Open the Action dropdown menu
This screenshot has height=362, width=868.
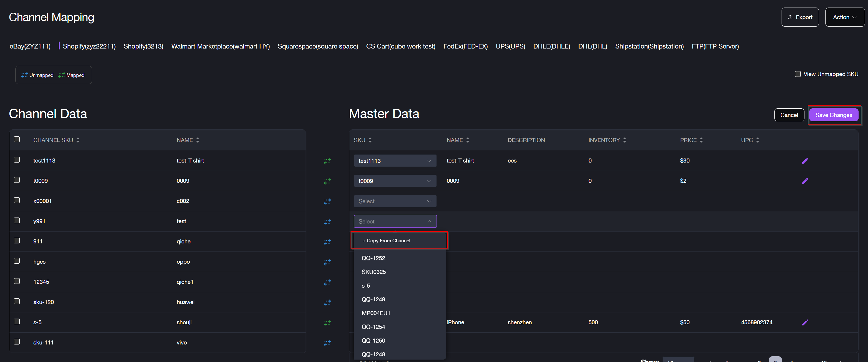[844, 17]
